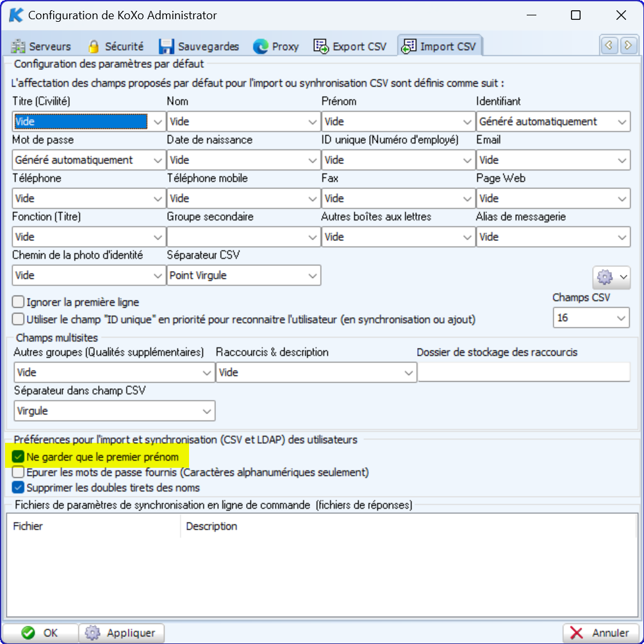Enable "Ignorer la première ligne" checkbox
Image resolution: width=644 pixels, height=644 pixels.
click(x=19, y=302)
